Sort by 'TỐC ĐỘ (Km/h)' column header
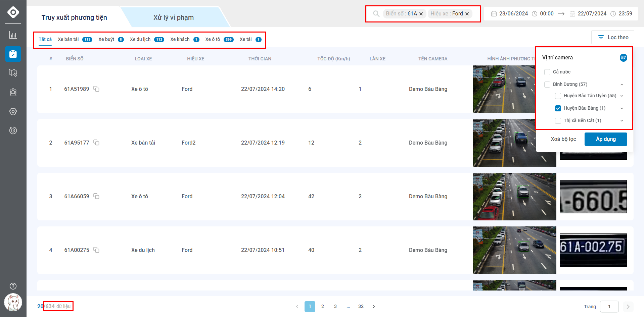Image resolution: width=644 pixels, height=317 pixels. [334, 59]
